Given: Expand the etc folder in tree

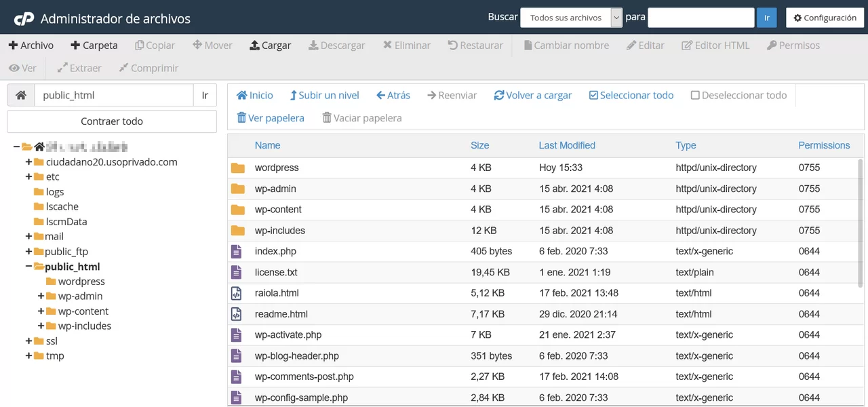Looking at the screenshot, I should point(28,177).
